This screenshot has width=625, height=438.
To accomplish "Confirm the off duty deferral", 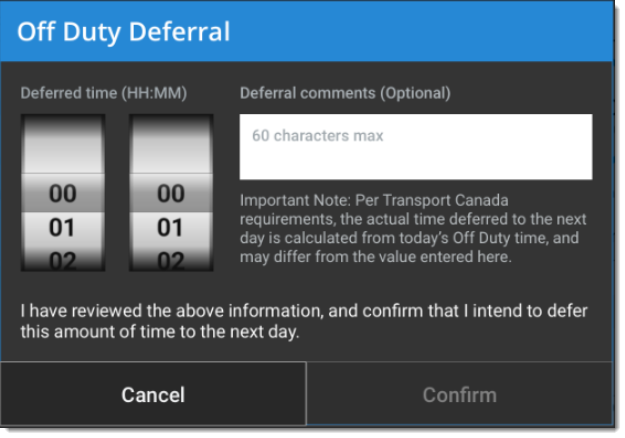I will coord(459,394).
